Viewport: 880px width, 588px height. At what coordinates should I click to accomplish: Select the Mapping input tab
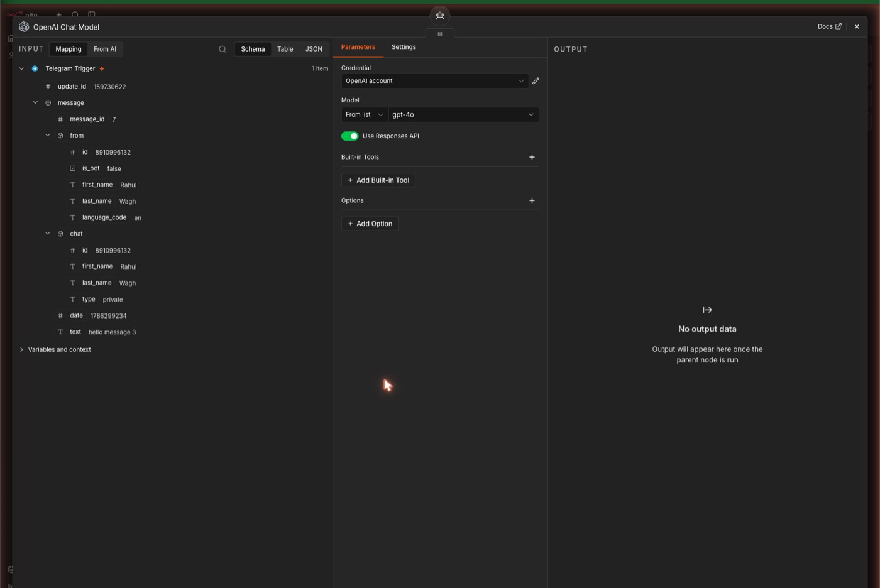(69, 49)
